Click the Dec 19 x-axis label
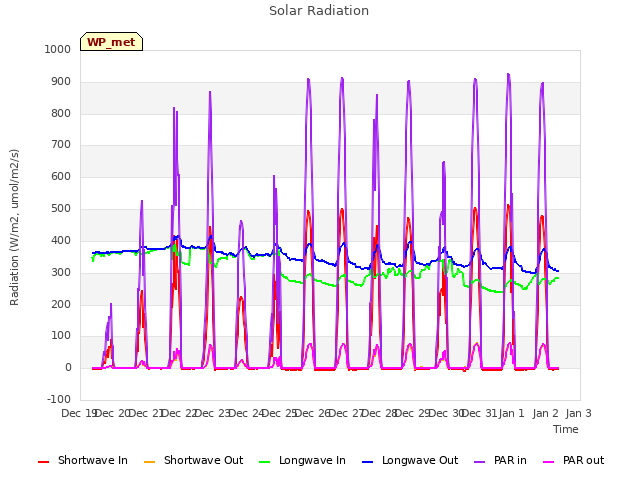 pyautogui.click(x=78, y=413)
